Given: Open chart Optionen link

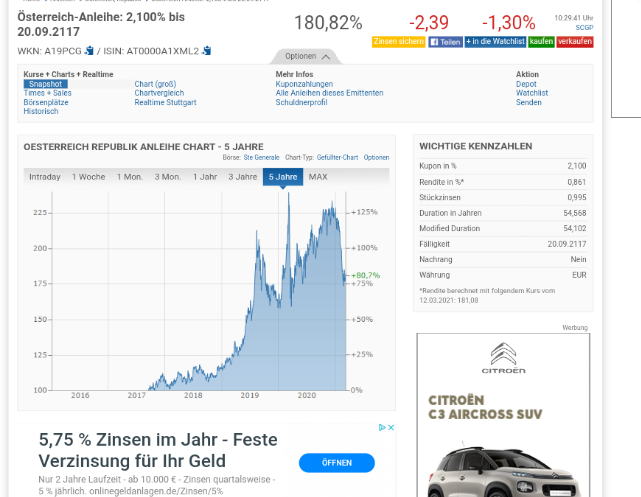Looking at the screenshot, I should (x=376, y=157).
